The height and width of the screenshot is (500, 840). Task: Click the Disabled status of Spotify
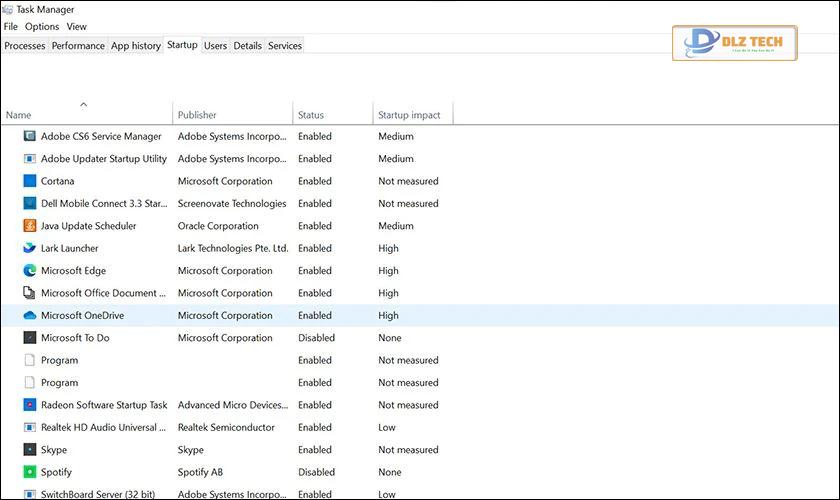point(317,472)
